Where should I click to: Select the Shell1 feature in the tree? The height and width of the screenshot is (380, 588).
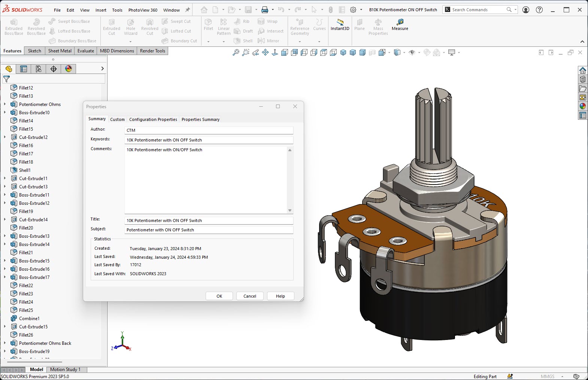pos(25,170)
